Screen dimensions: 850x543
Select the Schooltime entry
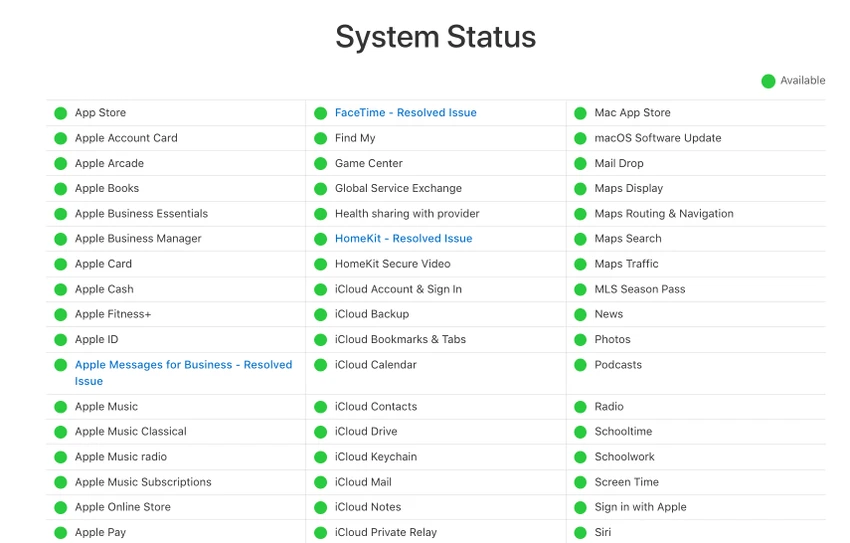623,431
